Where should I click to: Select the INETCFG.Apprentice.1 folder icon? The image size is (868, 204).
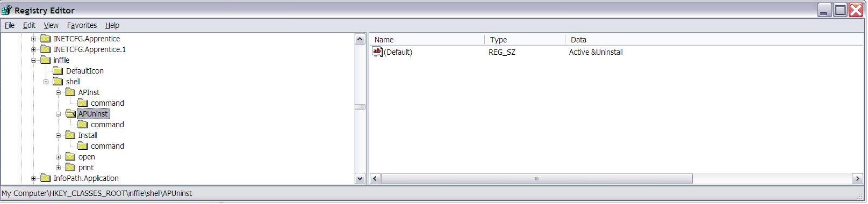[46, 49]
